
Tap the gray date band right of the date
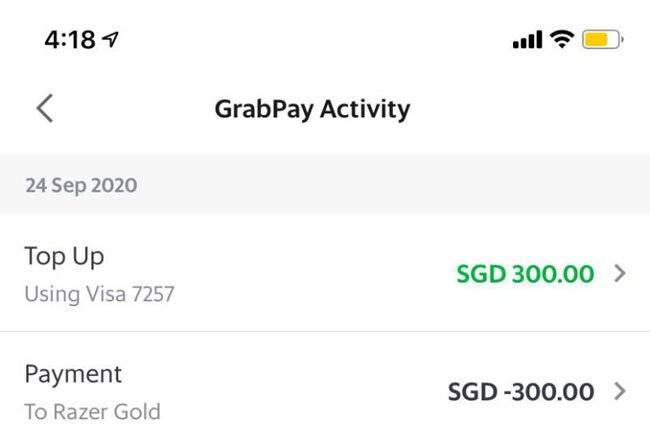[x=400, y=185]
